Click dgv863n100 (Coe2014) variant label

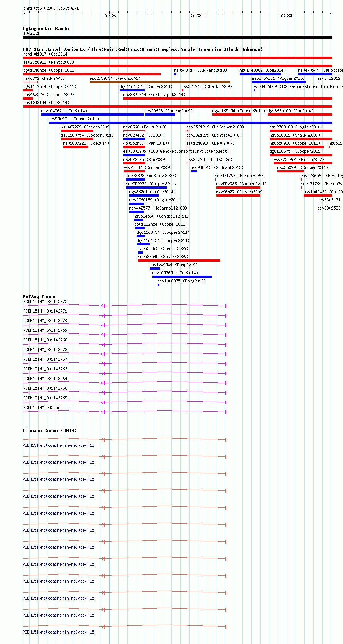(x=291, y=111)
